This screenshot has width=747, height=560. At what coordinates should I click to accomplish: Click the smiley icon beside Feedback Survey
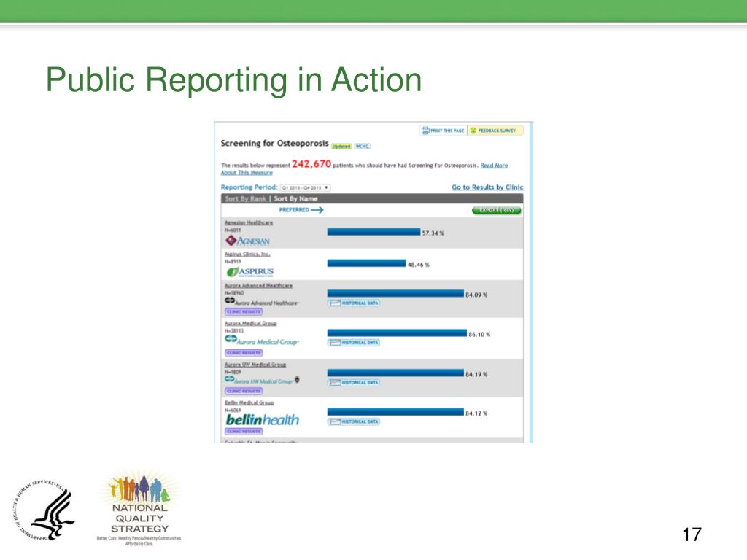click(x=473, y=131)
